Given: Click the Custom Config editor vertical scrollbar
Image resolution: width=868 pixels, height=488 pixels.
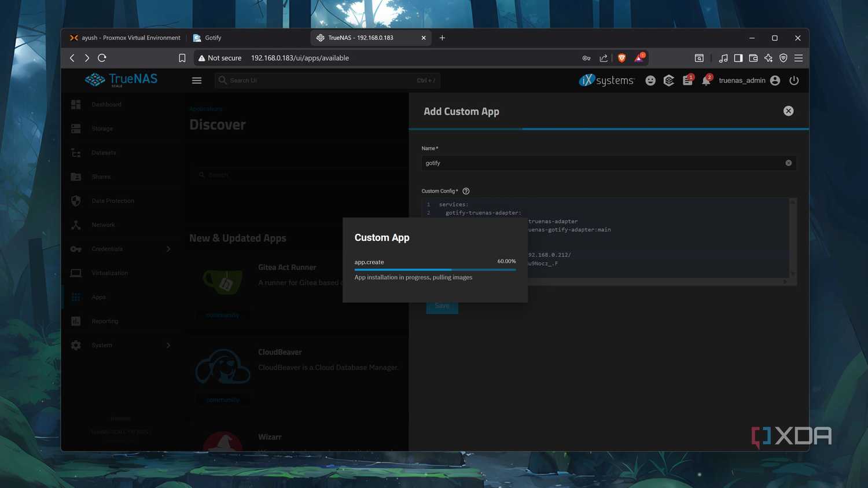Looking at the screenshot, I should pos(793,238).
